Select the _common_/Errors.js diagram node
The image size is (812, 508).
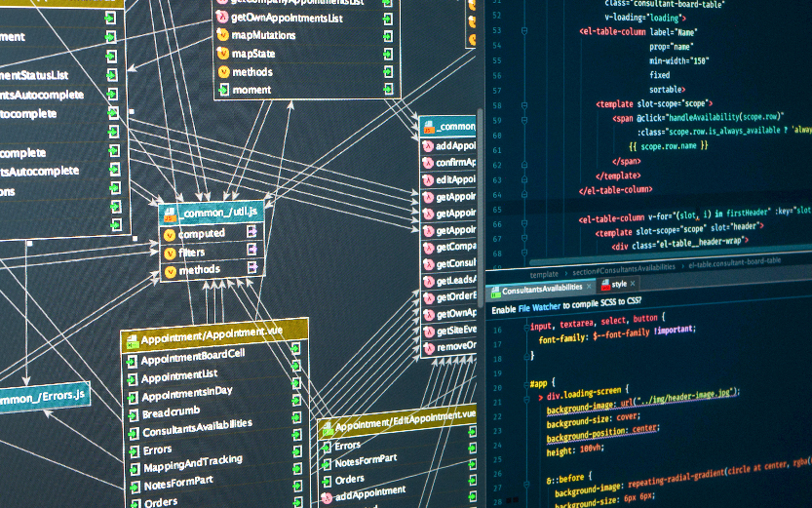[43, 399]
